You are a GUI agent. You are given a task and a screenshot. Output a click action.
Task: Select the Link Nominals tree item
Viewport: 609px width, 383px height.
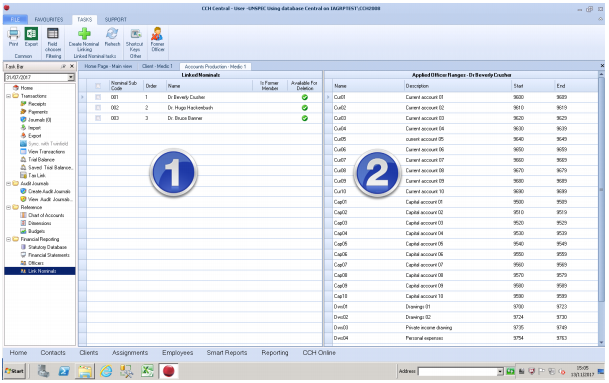tap(40, 271)
